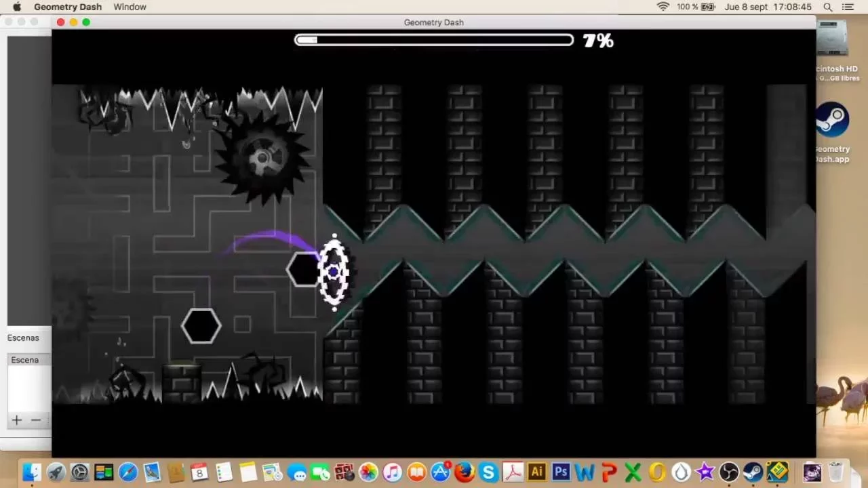Click the date and time clock

pyautogui.click(x=768, y=7)
